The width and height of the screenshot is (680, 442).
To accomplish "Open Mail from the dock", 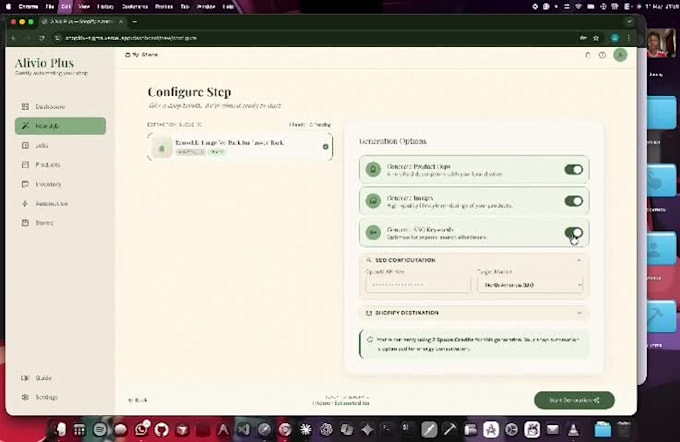I will (x=552, y=429).
